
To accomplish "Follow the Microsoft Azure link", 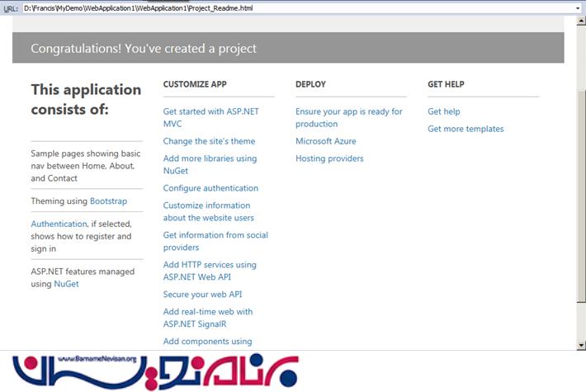I will pos(325,141).
